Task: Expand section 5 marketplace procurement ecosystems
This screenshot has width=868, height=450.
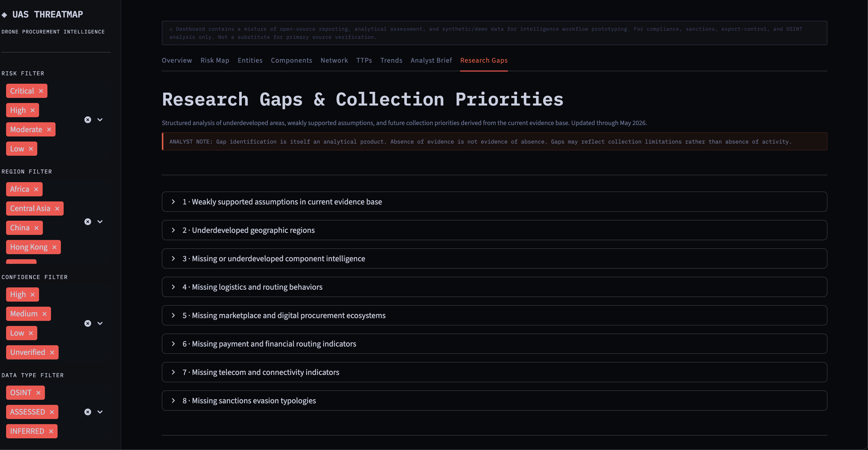Action: point(494,316)
